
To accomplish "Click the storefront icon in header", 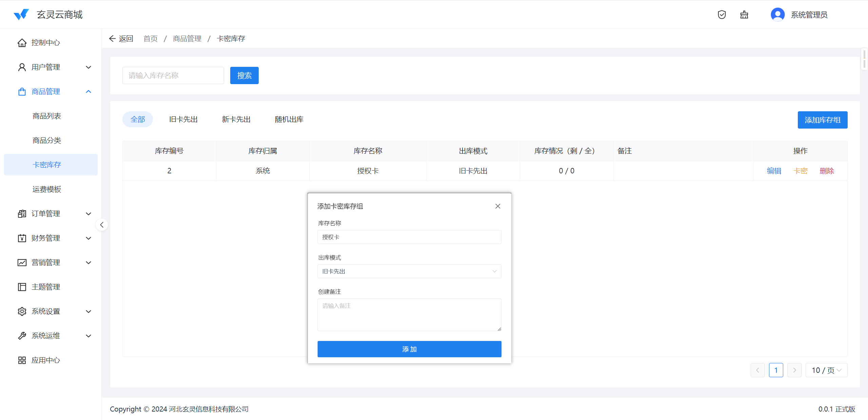I will 744,15.
